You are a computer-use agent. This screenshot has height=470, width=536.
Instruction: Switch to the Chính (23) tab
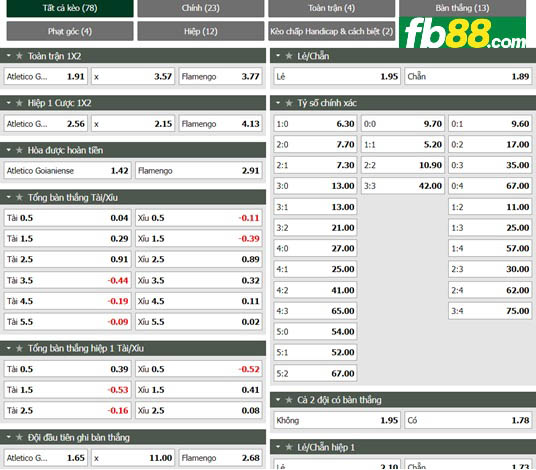click(x=201, y=8)
